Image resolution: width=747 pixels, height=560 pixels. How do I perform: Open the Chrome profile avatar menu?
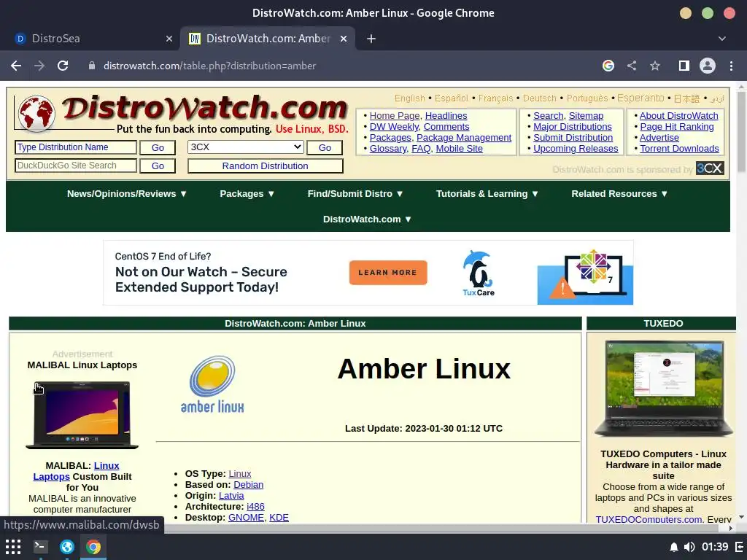[x=708, y=66]
